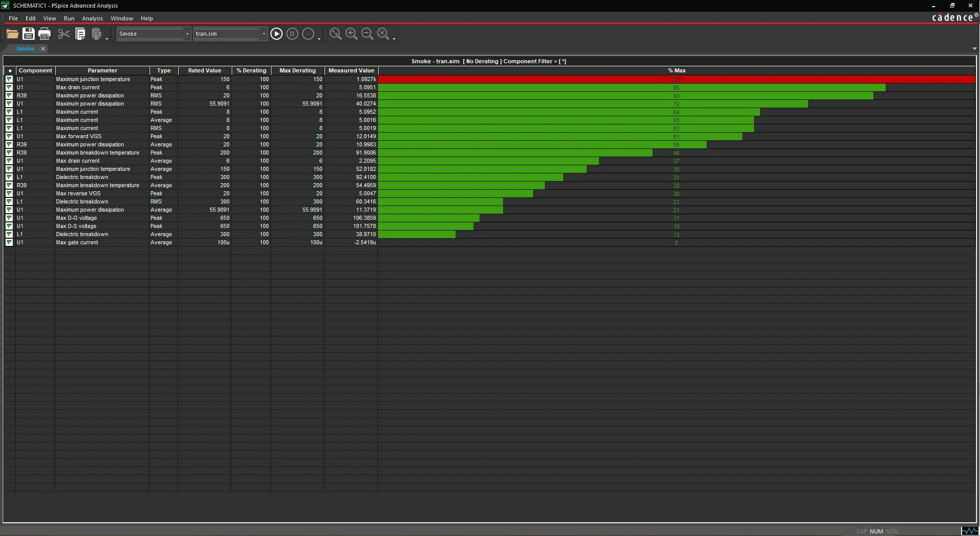
Task: Click the zoom area magnifier icon
Action: click(x=383, y=34)
